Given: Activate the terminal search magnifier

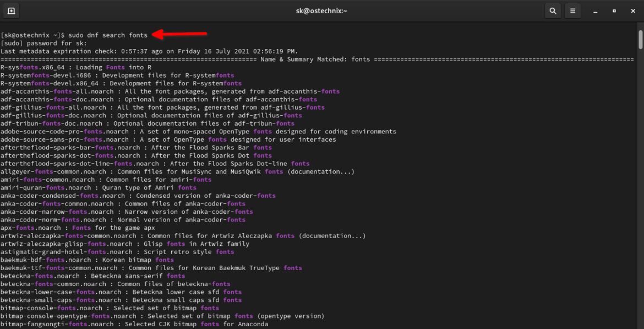Looking at the screenshot, I should 553,10.
